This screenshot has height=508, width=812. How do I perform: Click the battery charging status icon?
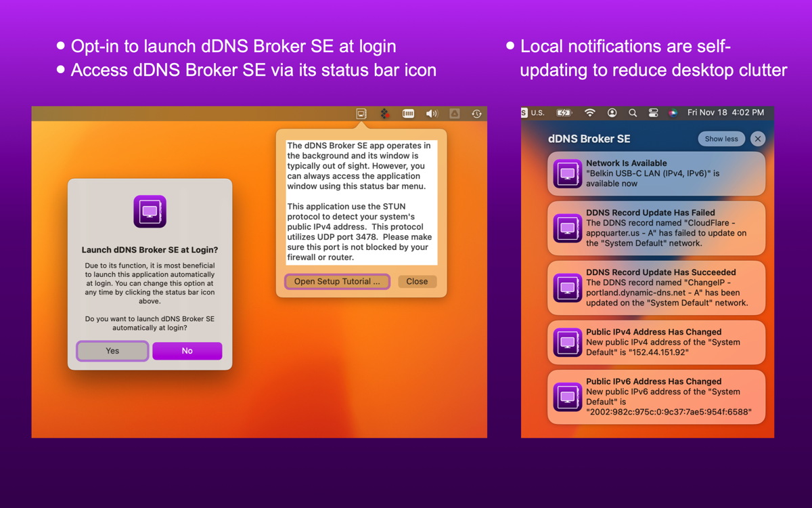[x=564, y=113]
